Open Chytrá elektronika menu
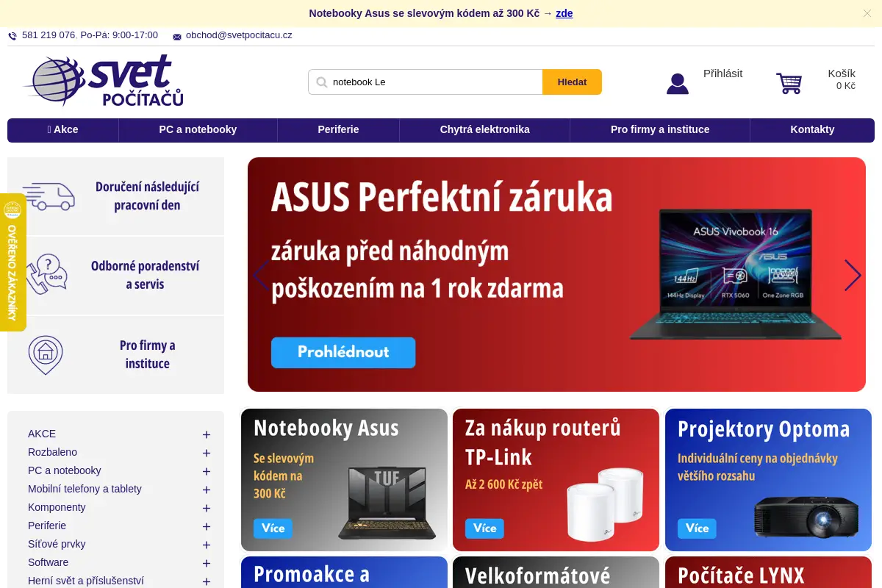882x588 pixels. 484,129
